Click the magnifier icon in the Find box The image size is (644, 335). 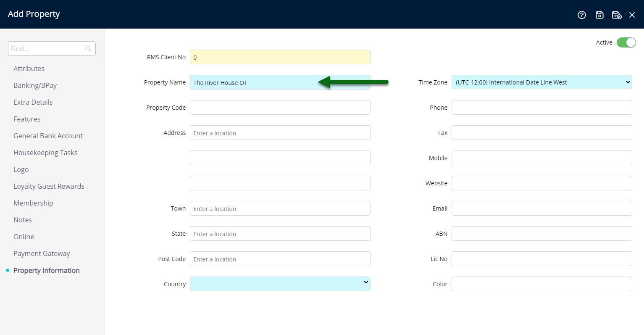88,48
